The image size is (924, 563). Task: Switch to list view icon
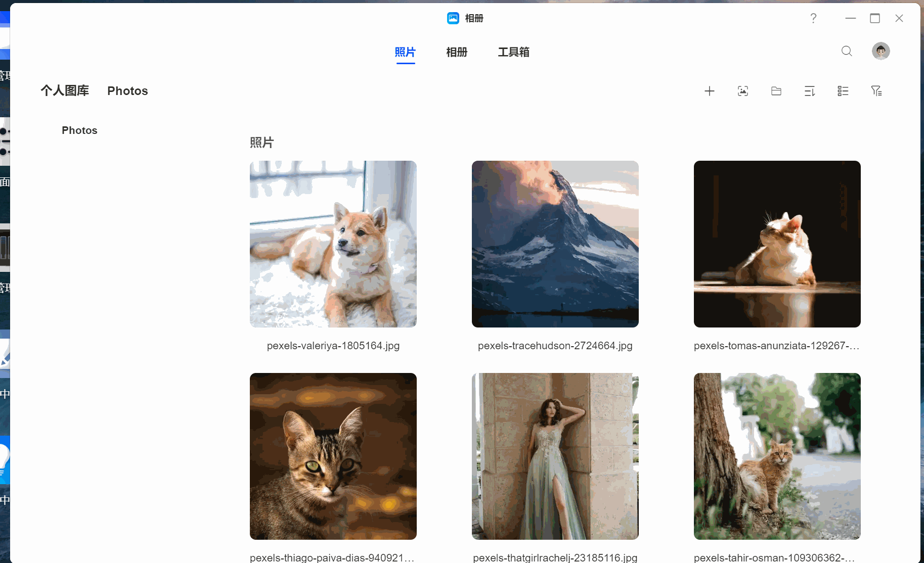click(843, 91)
